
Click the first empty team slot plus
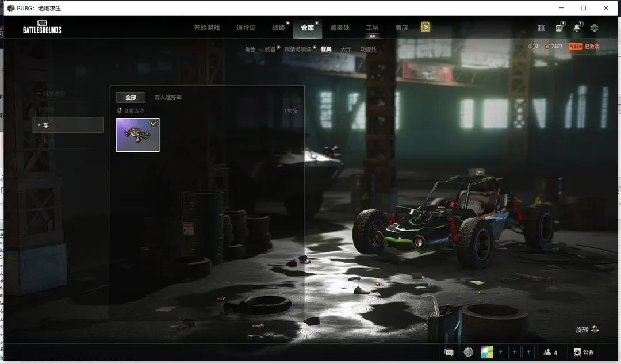click(x=501, y=352)
